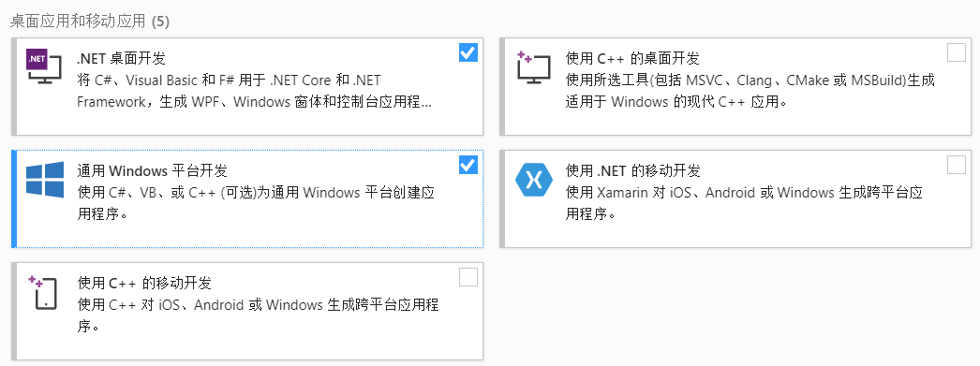The image size is (980, 366).
Task: Uncheck the .NET 桌面开发 workload checkbox
Action: pyautogui.click(x=468, y=52)
